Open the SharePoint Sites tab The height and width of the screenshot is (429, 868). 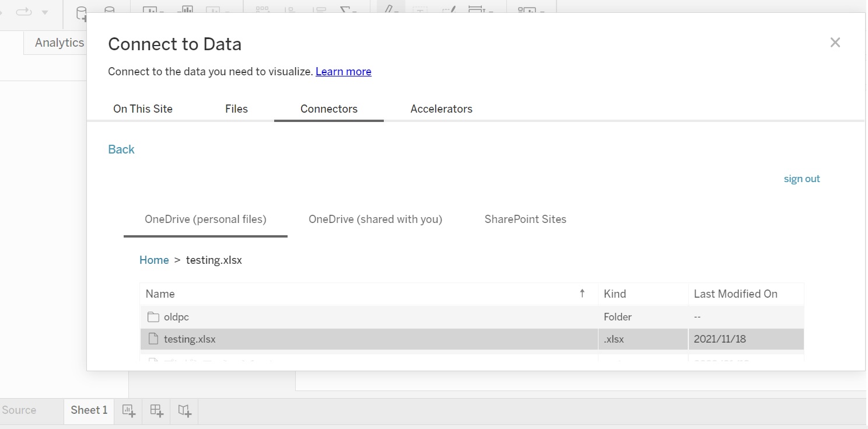525,219
